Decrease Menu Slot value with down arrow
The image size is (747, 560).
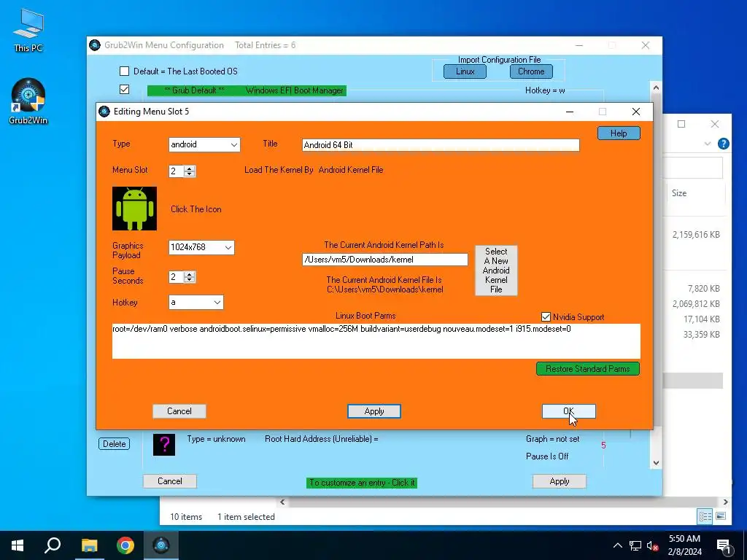(190, 174)
